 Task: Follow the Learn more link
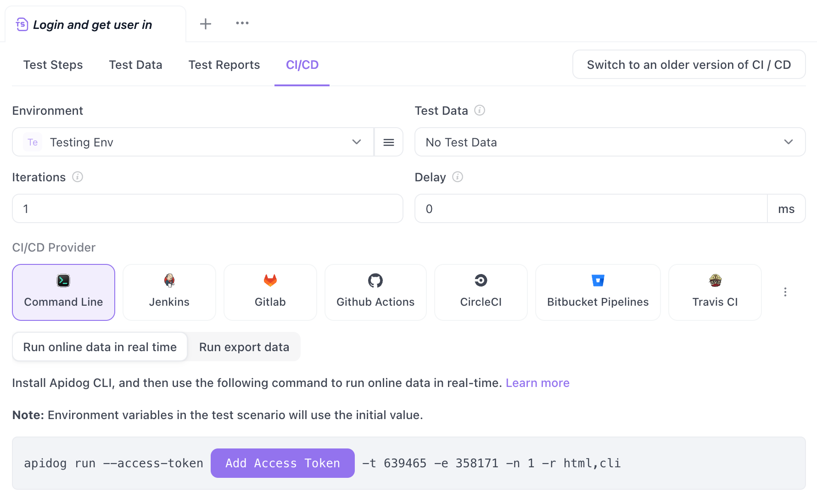coord(537,383)
